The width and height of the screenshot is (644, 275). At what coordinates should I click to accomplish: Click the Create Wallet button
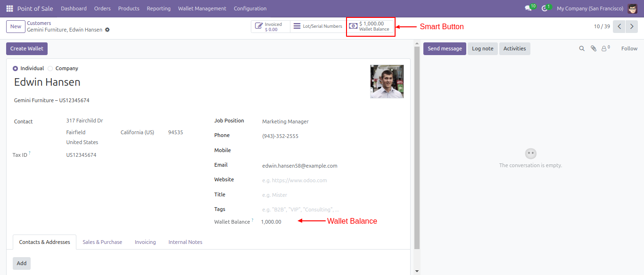coord(27,49)
